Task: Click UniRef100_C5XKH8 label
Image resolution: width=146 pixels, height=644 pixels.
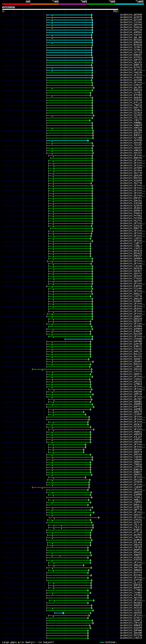Action: (x=131, y=339)
